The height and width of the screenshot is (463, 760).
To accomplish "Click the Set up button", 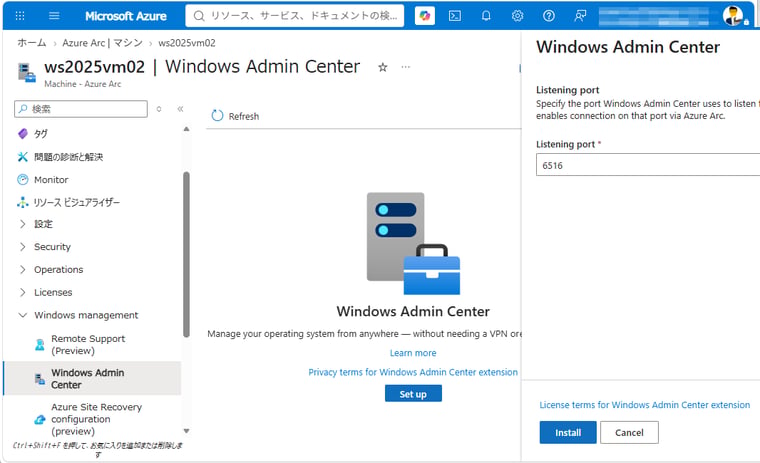I will coord(413,394).
